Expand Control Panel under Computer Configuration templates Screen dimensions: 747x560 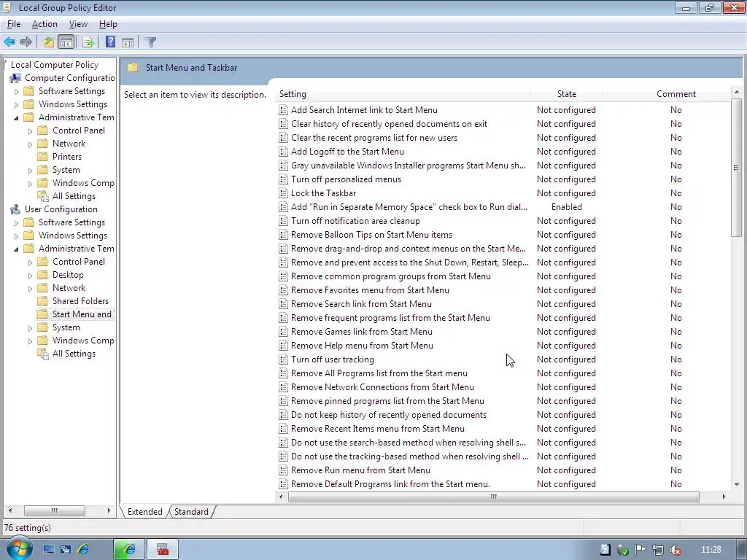30,131
